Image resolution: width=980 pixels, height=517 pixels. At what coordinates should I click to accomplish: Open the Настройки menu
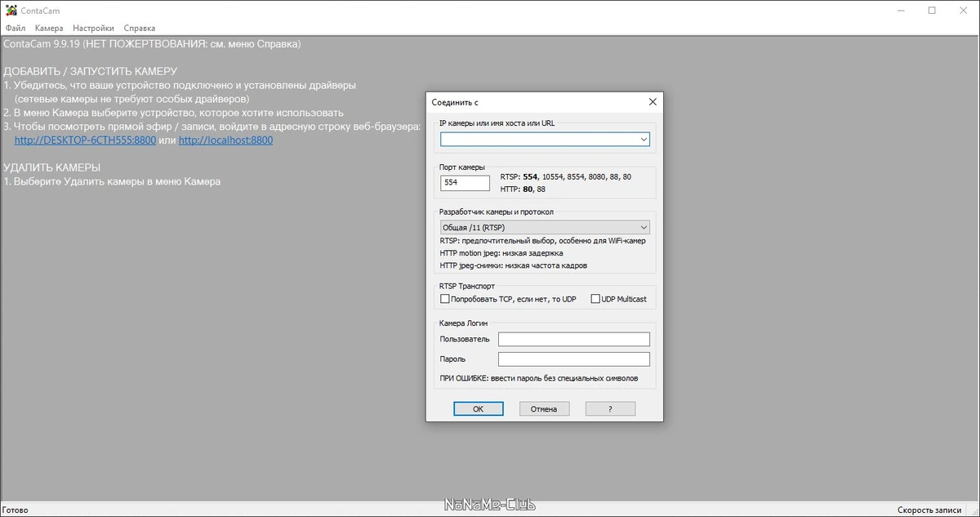tap(94, 28)
